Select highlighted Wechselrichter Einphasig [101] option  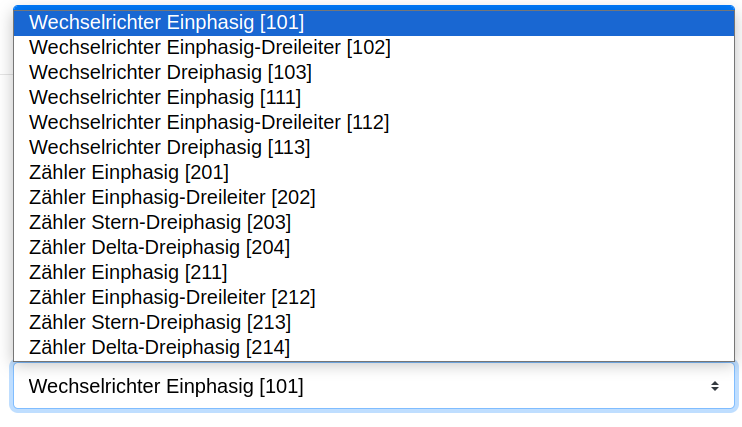374,22
